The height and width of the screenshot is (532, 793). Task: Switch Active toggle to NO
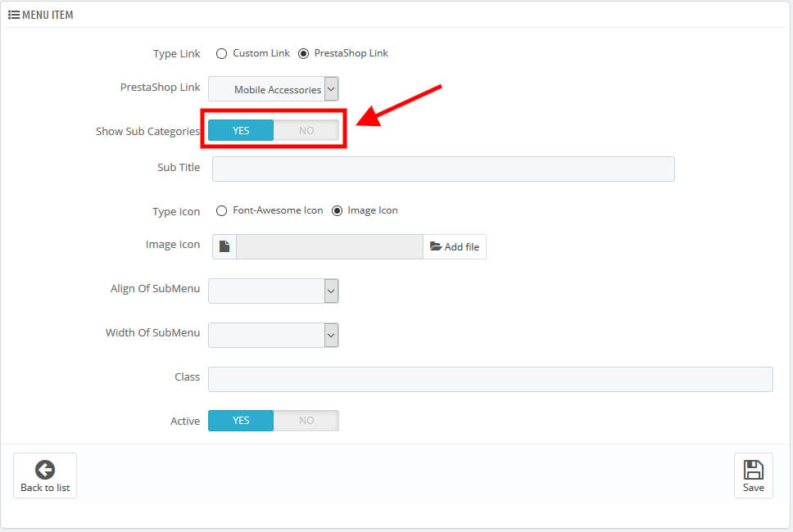point(306,421)
